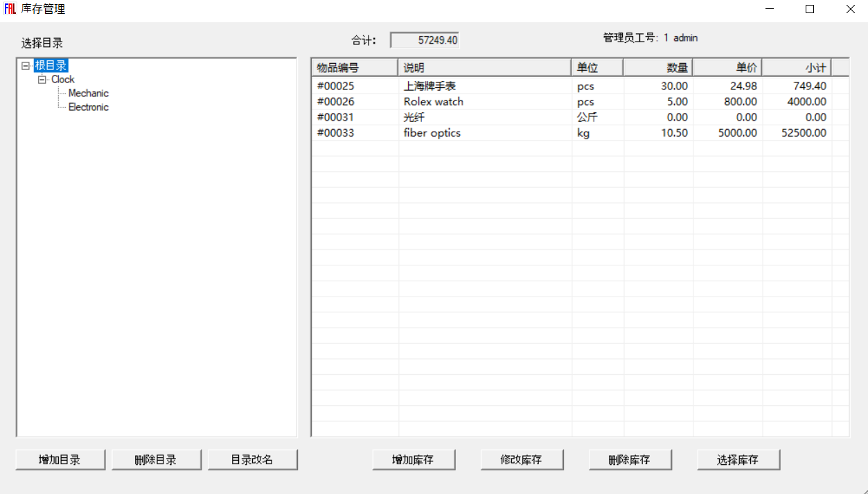Viewport: 868px width, 494px height.
Task: Click the 说明 column header
Action: (x=484, y=68)
